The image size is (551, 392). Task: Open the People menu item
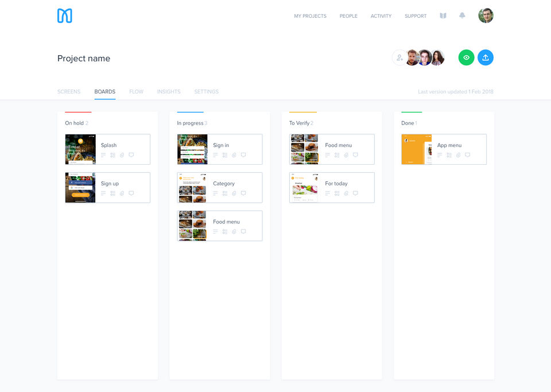tap(348, 16)
